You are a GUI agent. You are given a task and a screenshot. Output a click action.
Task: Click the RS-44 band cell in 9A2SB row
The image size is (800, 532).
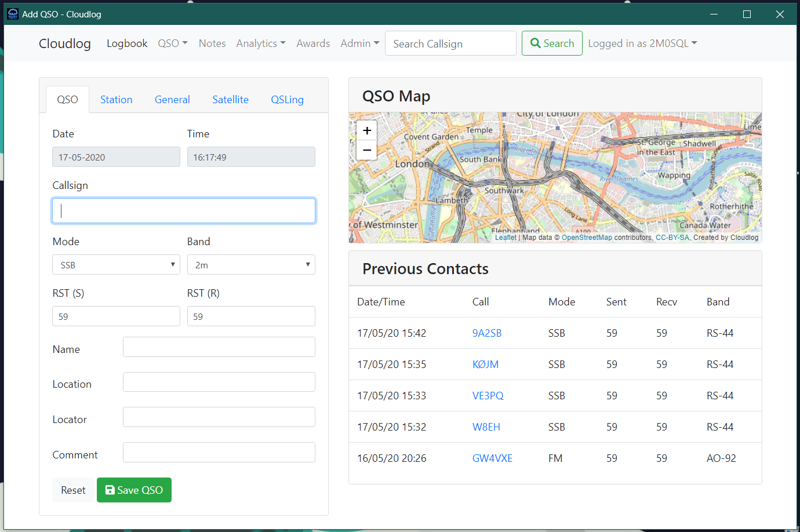(720, 333)
